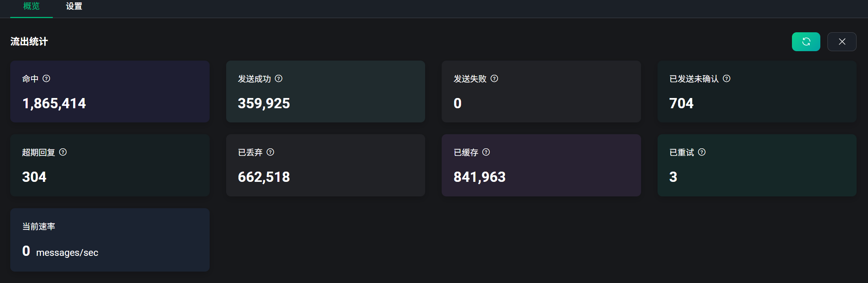Click help icon next to 超期回复
The image size is (868, 283).
tap(63, 152)
